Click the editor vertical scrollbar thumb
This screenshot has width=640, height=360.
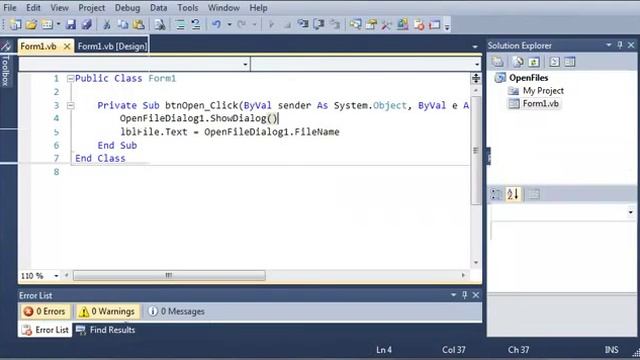tap(476, 150)
